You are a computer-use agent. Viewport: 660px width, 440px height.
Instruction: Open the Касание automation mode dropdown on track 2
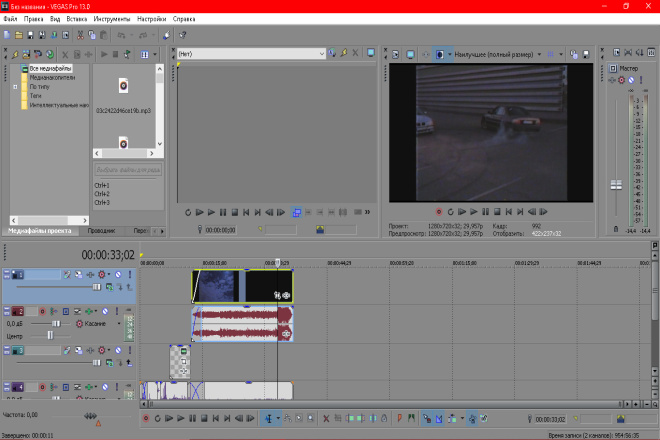click(119, 324)
